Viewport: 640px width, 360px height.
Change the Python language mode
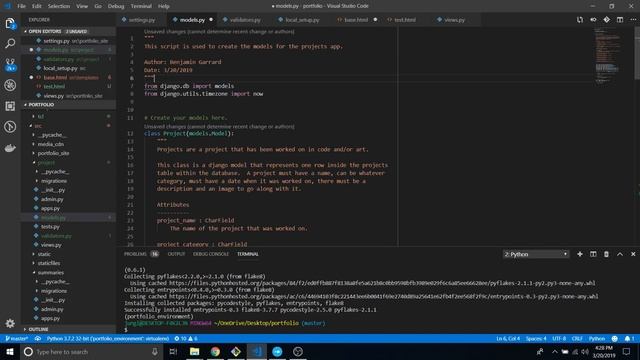(597, 339)
